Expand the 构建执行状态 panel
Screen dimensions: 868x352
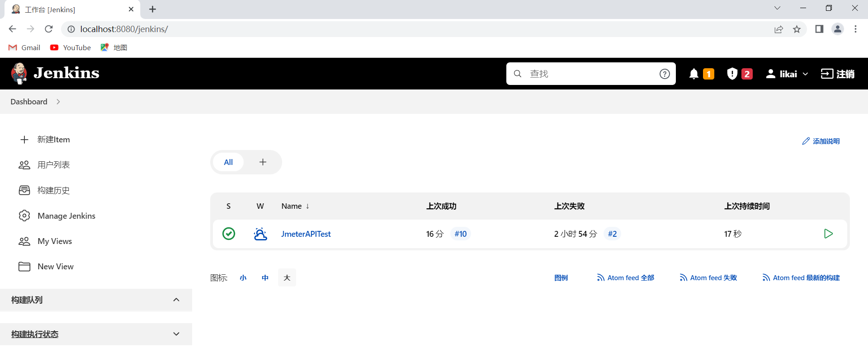(x=176, y=334)
